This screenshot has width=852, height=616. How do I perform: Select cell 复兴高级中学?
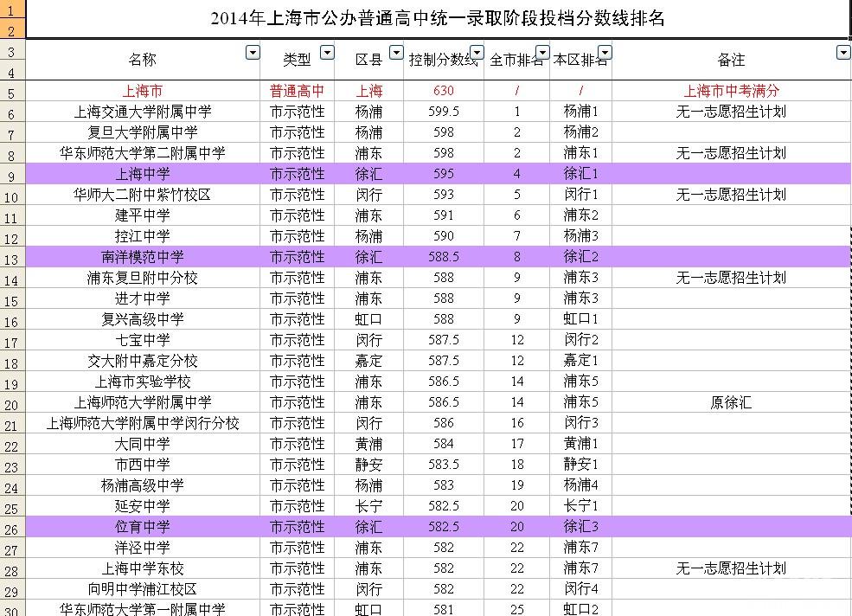[143, 319]
